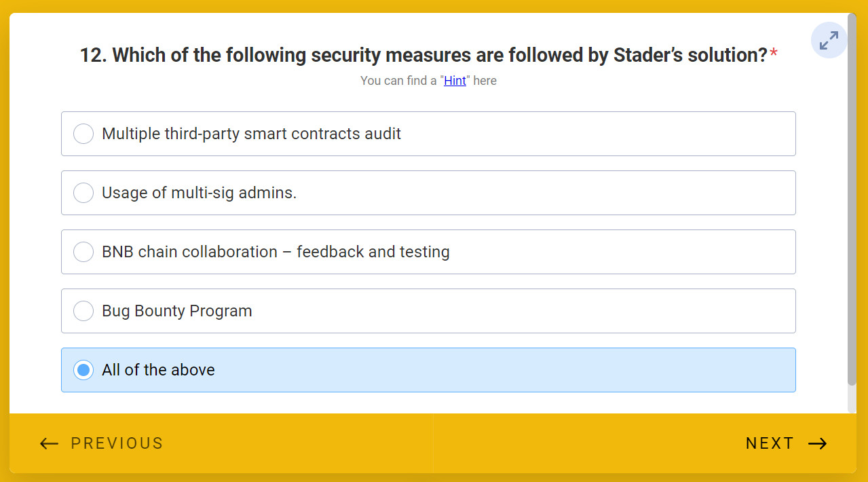
Task: Go back using the PREVIOUS label
Action: click(x=117, y=444)
